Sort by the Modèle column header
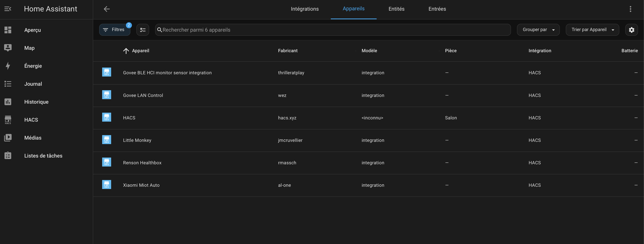 pyautogui.click(x=369, y=51)
